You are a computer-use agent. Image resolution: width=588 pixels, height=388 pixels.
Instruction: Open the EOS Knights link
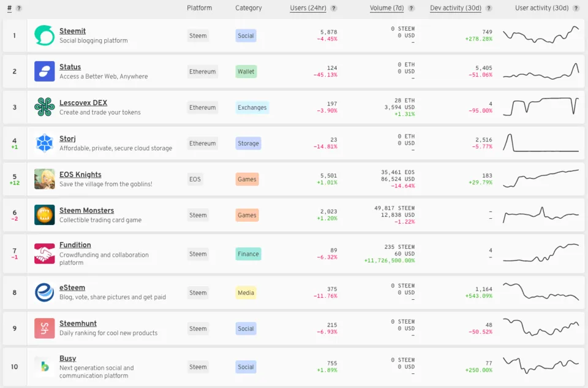80,175
